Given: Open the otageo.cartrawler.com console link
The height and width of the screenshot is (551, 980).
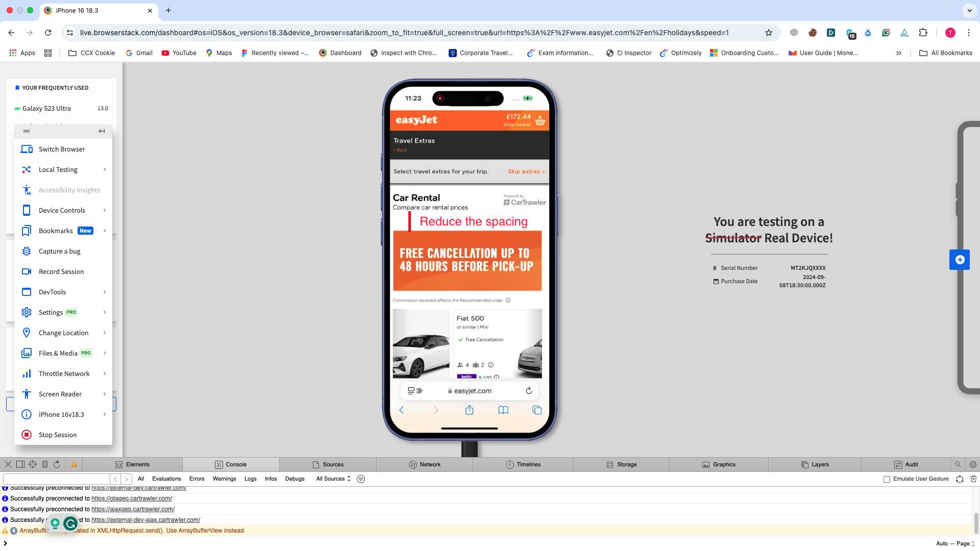Looking at the screenshot, I should point(132,498).
